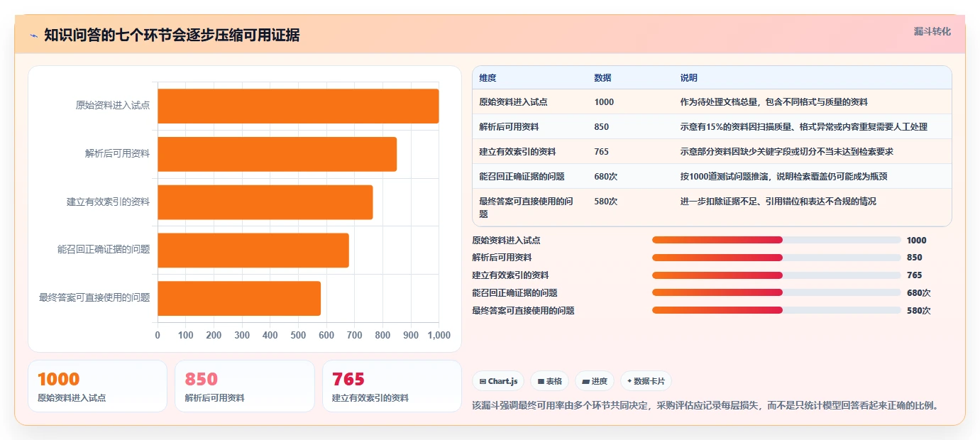Click the footnote starting 该漏斗强调
This screenshot has width=980, height=440.
tap(706, 406)
